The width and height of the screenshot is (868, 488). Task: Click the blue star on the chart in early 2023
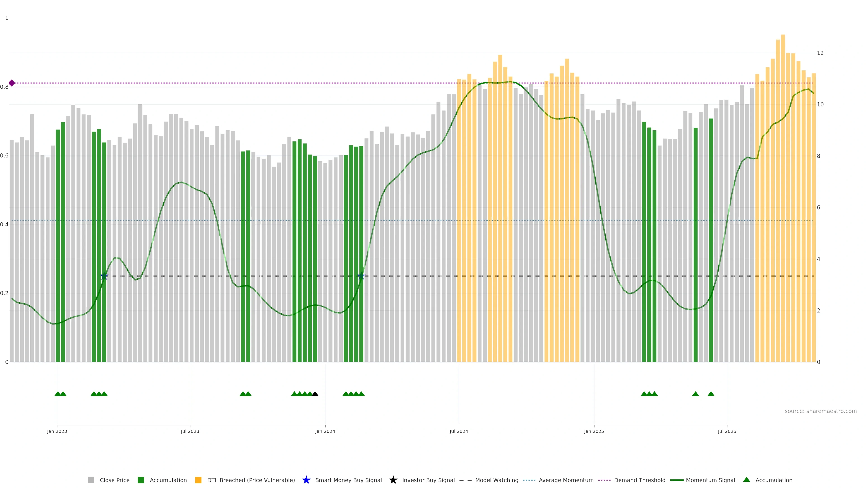pyautogui.click(x=104, y=276)
